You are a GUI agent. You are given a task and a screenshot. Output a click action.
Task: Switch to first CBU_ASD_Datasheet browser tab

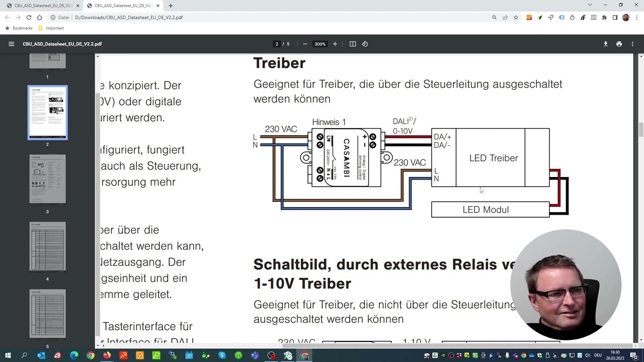coord(42,6)
